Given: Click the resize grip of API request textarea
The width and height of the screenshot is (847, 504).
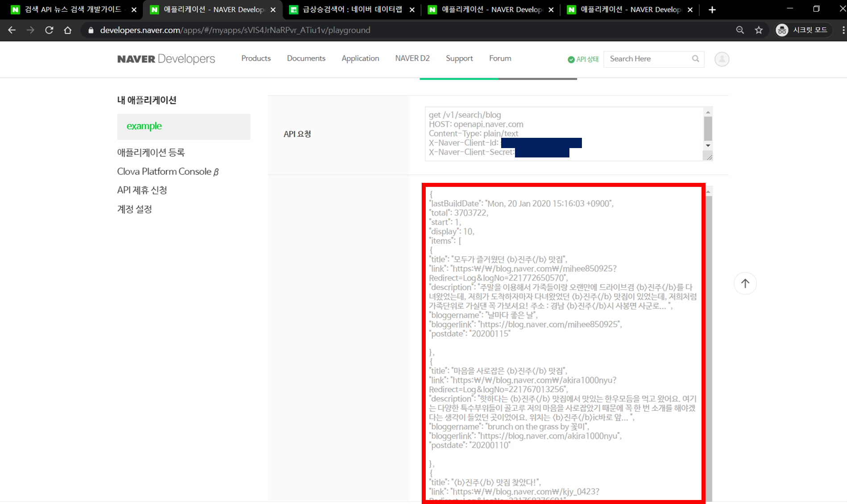Looking at the screenshot, I should pos(708,156).
